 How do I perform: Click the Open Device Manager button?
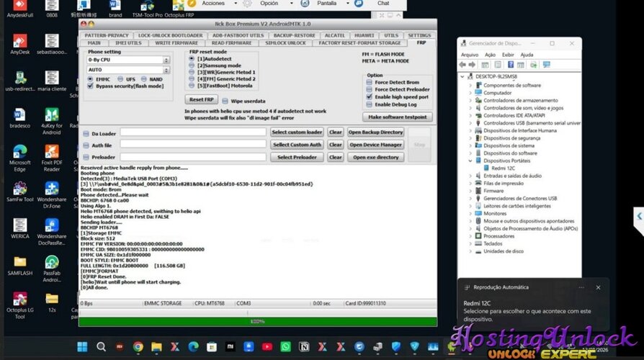375,145
